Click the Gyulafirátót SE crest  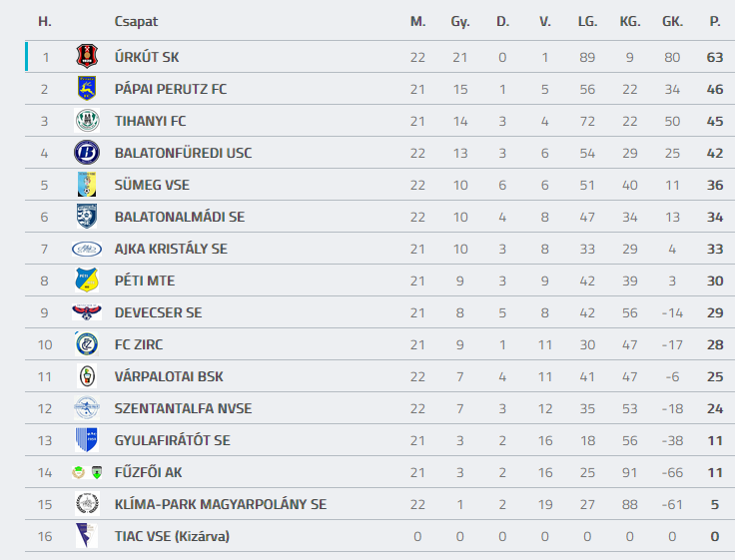click(x=87, y=440)
